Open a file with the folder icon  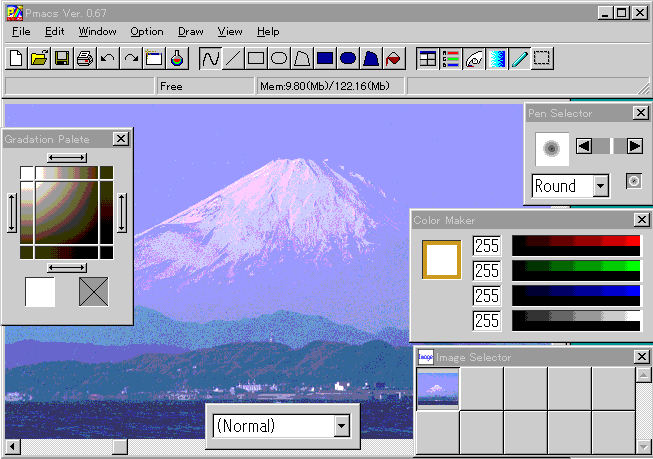click(39, 58)
